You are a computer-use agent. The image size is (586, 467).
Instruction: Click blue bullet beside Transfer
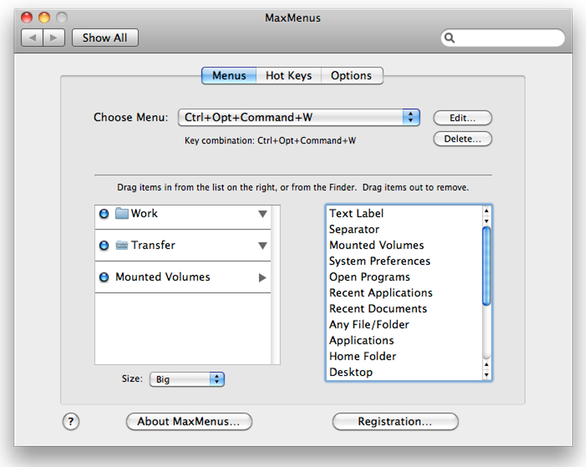pyautogui.click(x=104, y=245)
